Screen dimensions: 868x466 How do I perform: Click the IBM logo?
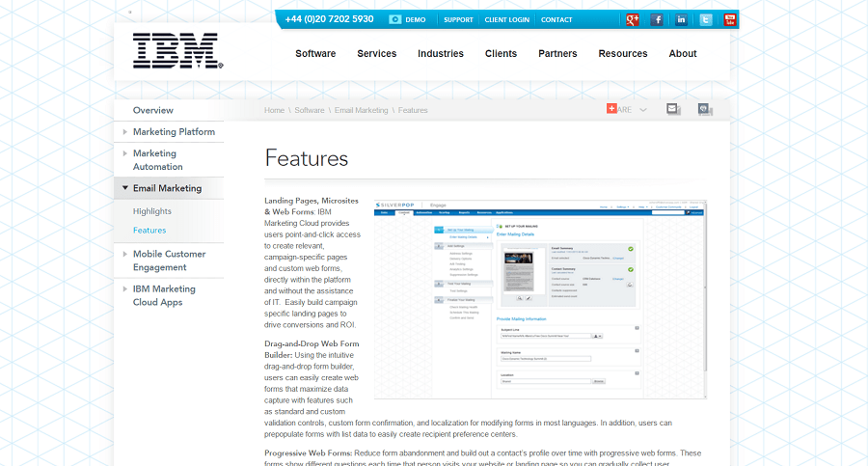177,51
